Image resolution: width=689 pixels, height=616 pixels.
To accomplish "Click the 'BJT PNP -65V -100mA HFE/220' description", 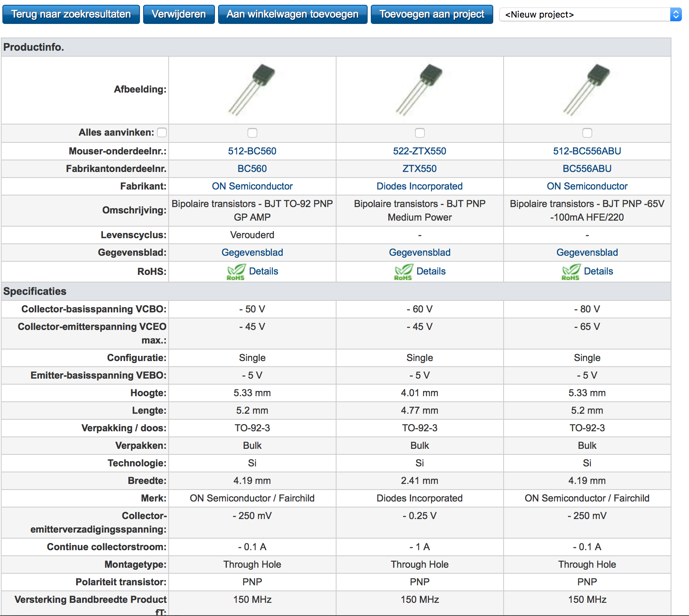I will [587, 211].
